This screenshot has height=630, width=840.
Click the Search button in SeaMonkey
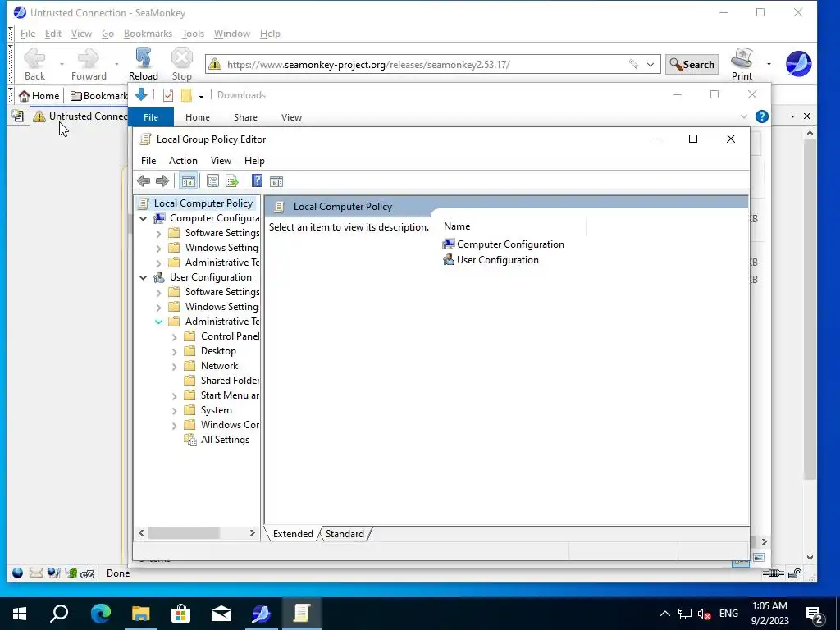(x=692, y=64)
